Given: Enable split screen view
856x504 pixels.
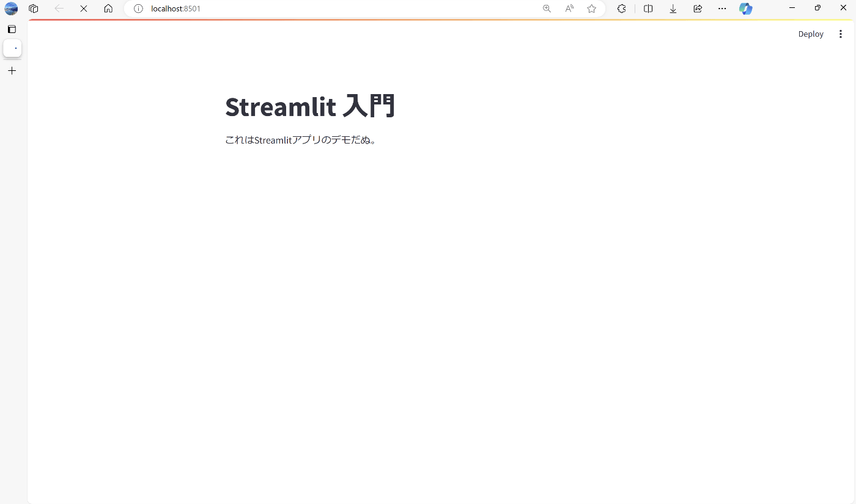Looking at the screenshot, I should tap(649, 9).
